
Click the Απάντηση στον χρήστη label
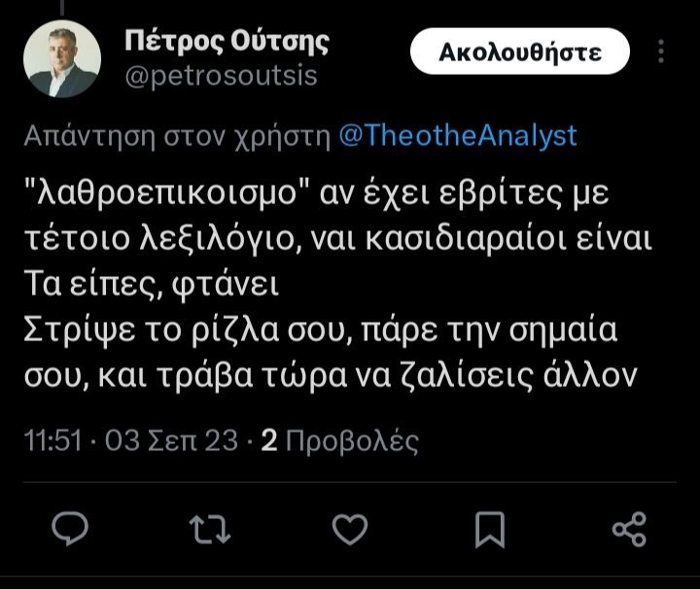coord(178,135)
